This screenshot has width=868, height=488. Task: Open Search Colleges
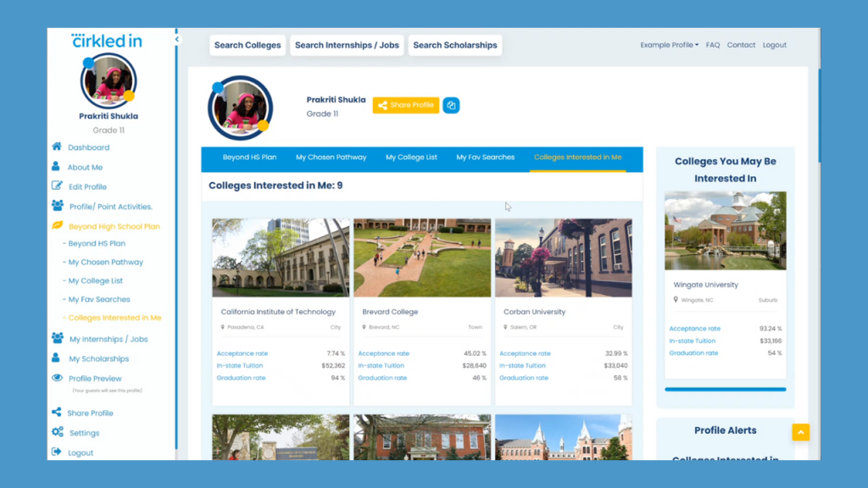click(248, 46)
